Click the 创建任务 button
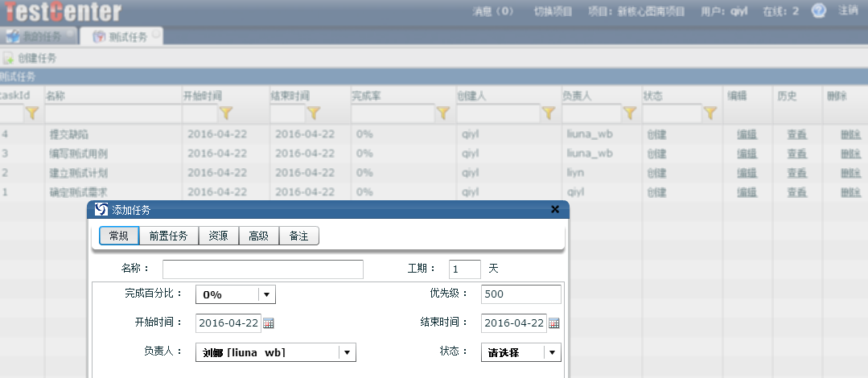This screenshot has height=378, width=868. click(31, 59)
